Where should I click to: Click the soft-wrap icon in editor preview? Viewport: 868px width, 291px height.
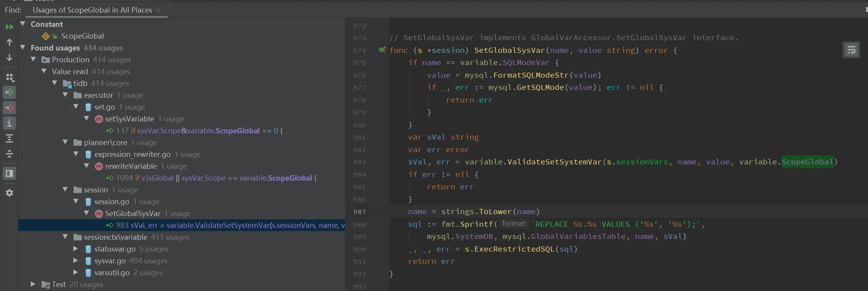[x=851, y=50]
